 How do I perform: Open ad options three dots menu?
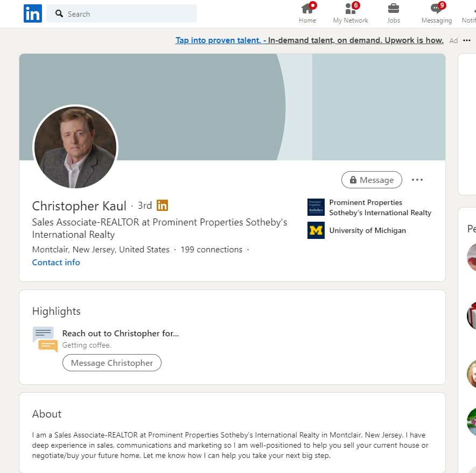pos(467,40)
